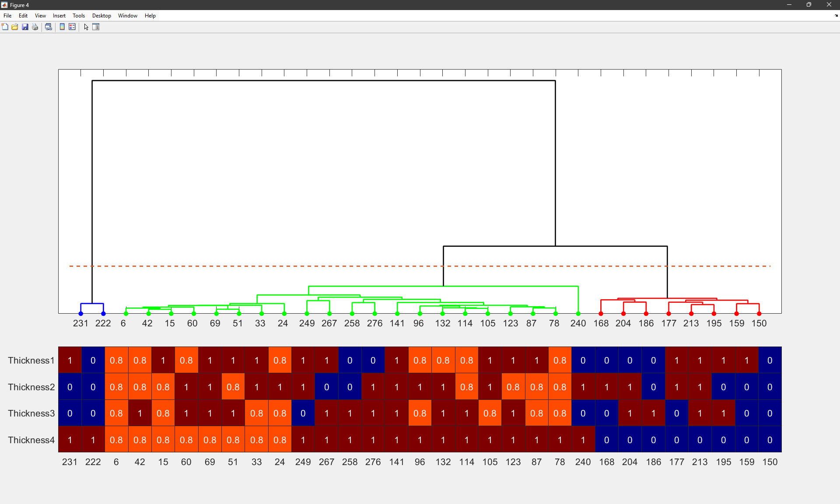The height and width of the screenshot is (504, 840).
Task: Click the Figure 4 window title
Action: [20, 5]
